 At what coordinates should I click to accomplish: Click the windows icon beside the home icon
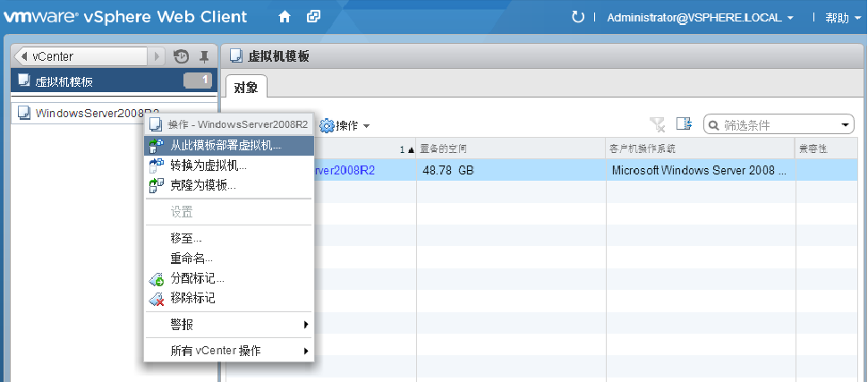pos(313,17)
